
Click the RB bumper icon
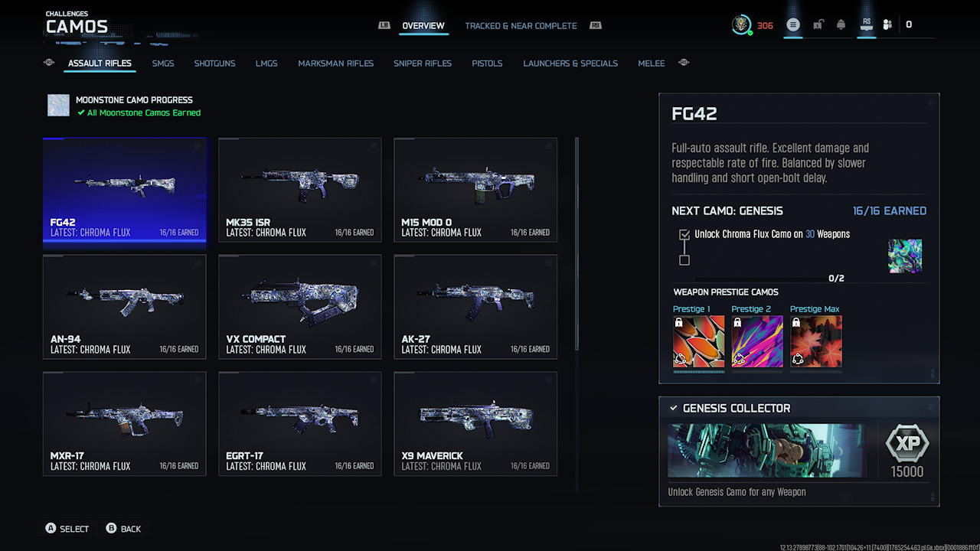[596, 25]
